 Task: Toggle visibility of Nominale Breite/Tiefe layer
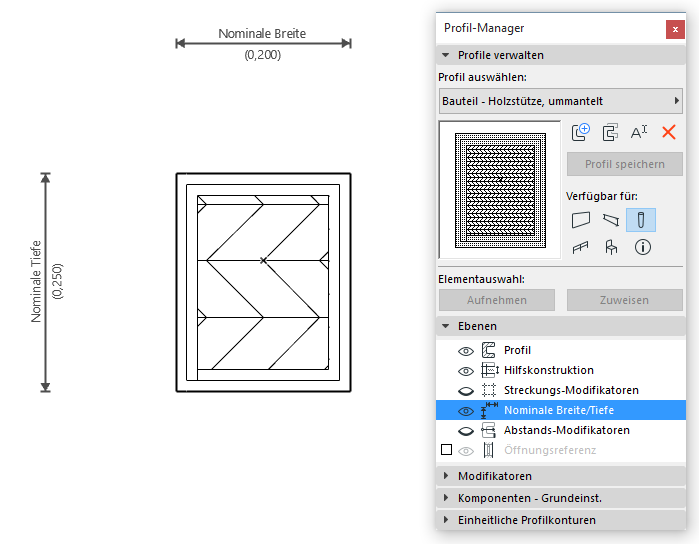(x=466, y=411)
